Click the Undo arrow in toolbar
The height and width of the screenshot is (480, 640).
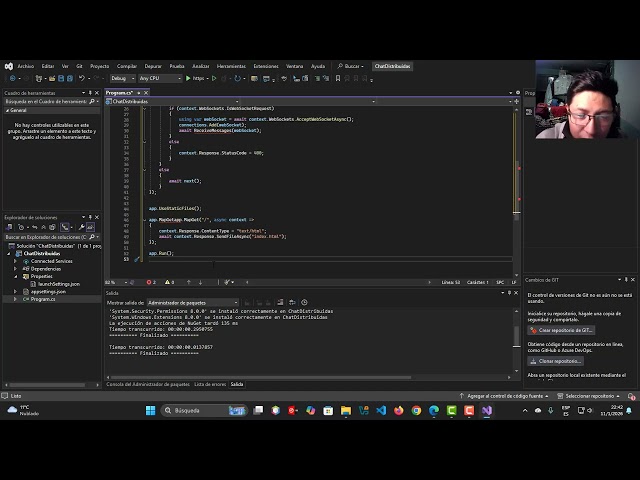[x=82, y=78]
